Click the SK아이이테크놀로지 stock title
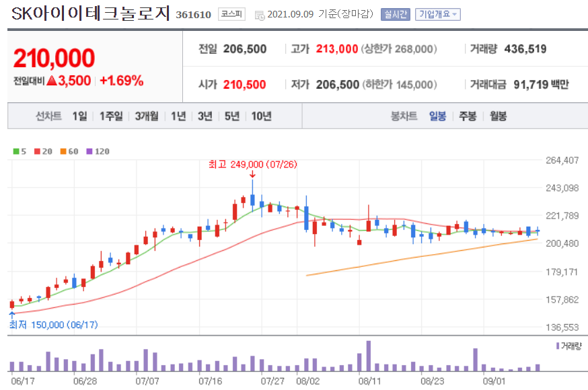Viewport: 588px width, 390px height. (x=90, y=14)
